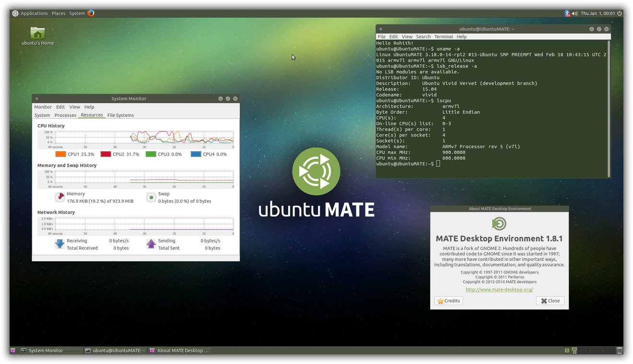Open ubuntu's Home folder icon
The image size is (633, 364).
tap(38, 36)
